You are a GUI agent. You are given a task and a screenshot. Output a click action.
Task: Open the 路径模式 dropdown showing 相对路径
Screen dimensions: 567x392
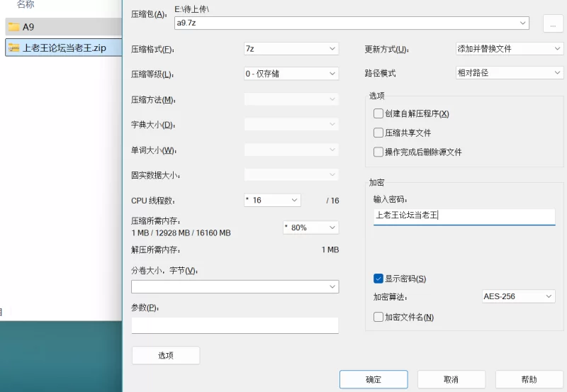tap(509, 73)
